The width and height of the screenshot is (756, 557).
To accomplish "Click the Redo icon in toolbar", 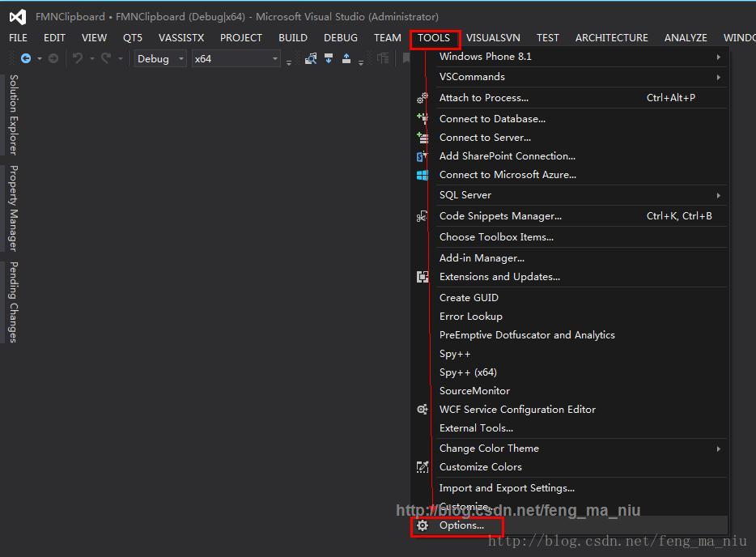I will click(106, 59).
